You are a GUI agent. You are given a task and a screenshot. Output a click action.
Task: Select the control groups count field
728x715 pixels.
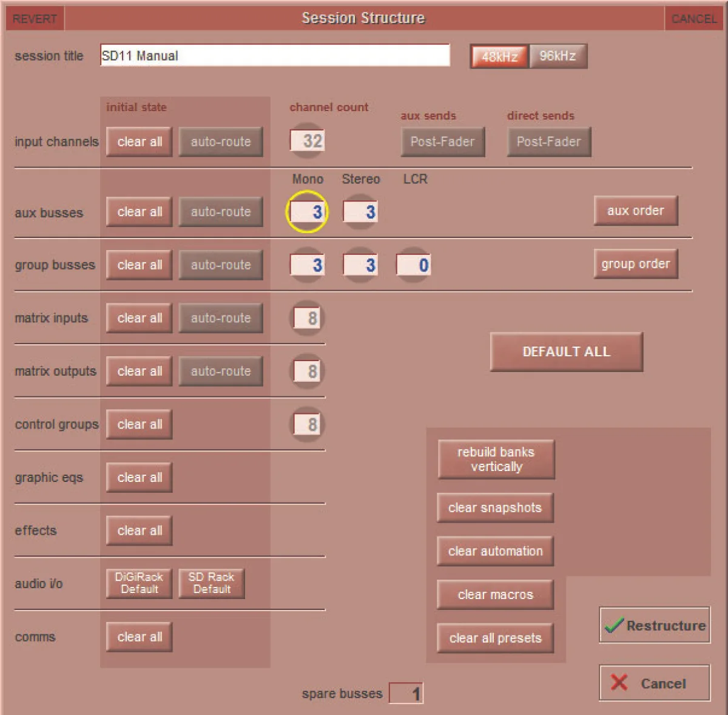coord(308,424)
